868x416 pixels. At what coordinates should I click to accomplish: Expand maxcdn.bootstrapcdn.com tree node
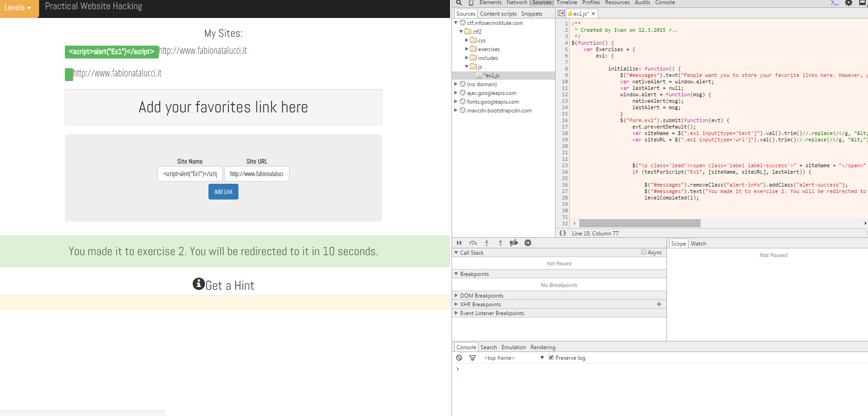coord(456,110)
